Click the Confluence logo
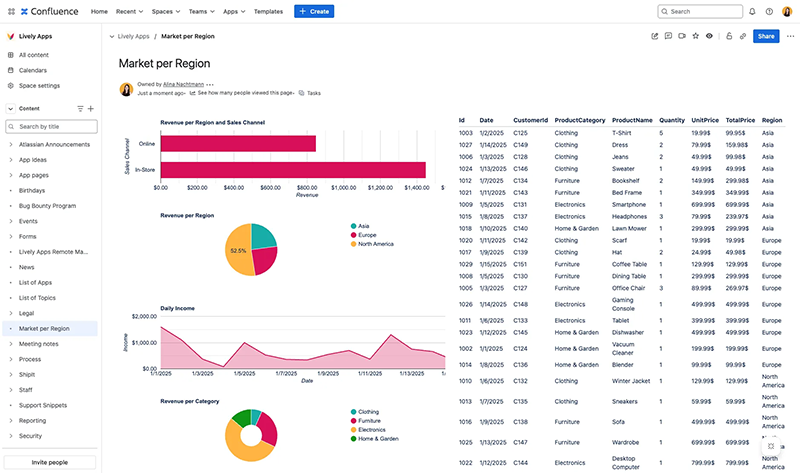 point(49,11)
